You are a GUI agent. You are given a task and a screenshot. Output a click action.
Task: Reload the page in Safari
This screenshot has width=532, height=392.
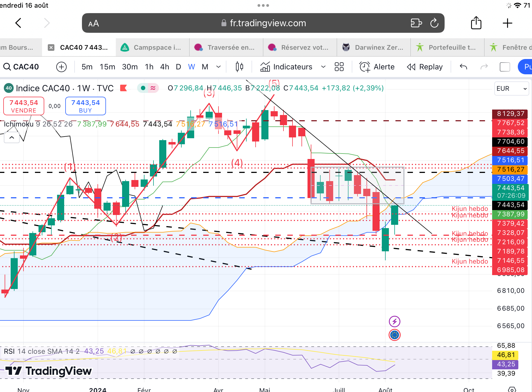pos(434,23)
